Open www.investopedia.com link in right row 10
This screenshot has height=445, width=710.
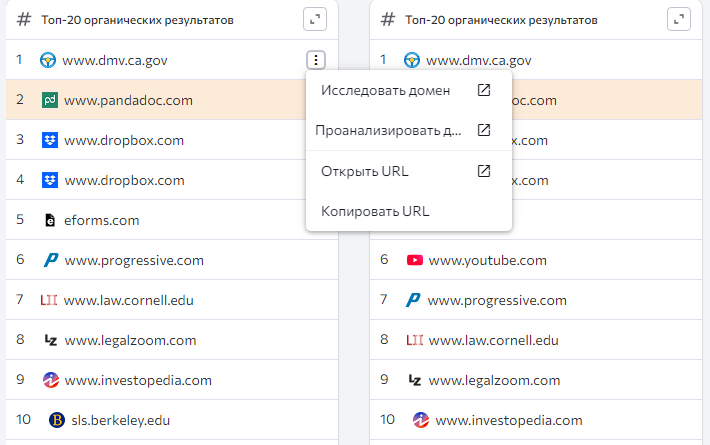tap(509, 421)
